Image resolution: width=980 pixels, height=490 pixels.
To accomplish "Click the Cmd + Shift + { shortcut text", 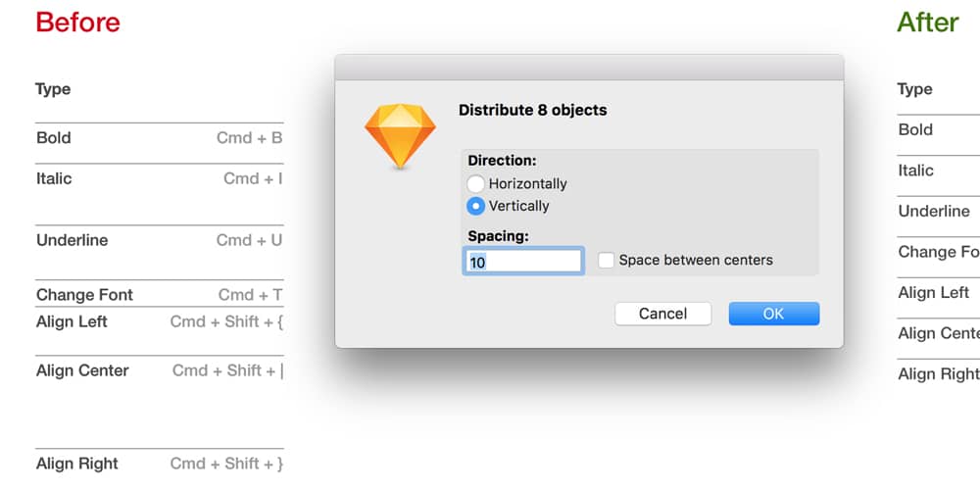I will point(226,321).
